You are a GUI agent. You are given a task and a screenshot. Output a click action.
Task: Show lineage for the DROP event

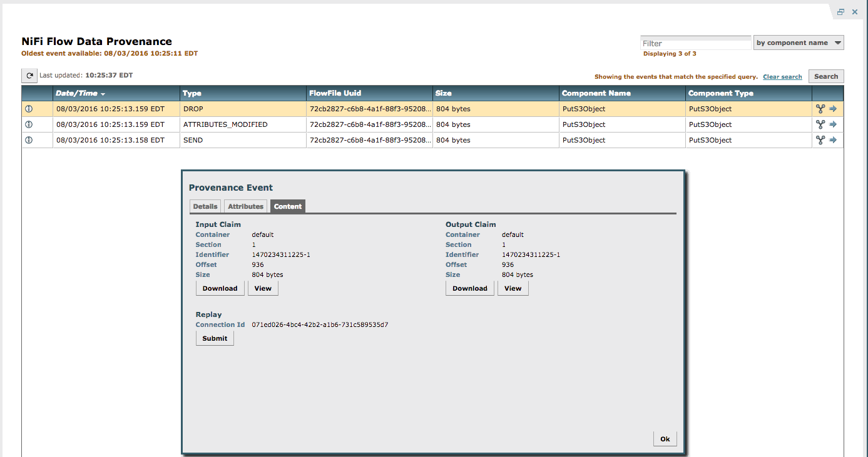[x=820, y=108]
